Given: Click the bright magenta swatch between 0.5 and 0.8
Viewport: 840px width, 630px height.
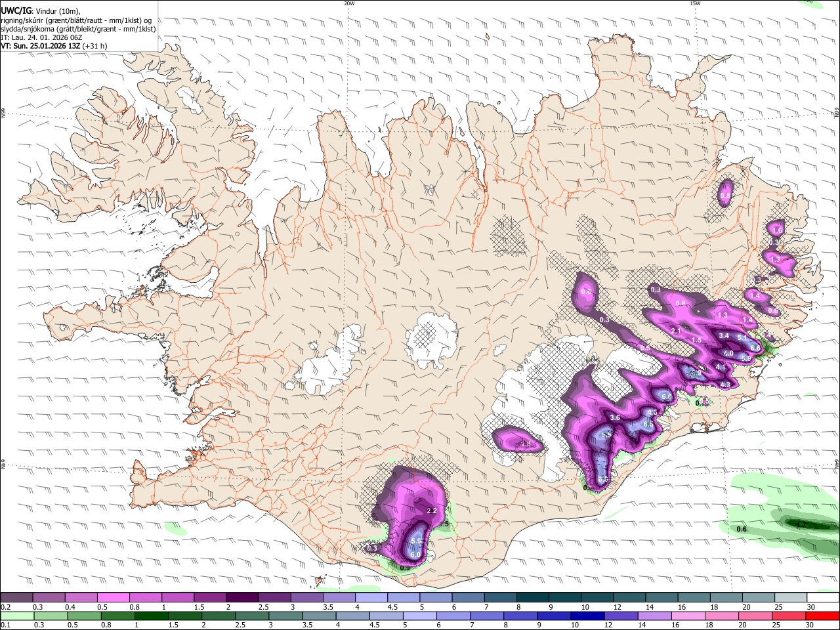Looking at the screenshot, I should tap(113, 597).
